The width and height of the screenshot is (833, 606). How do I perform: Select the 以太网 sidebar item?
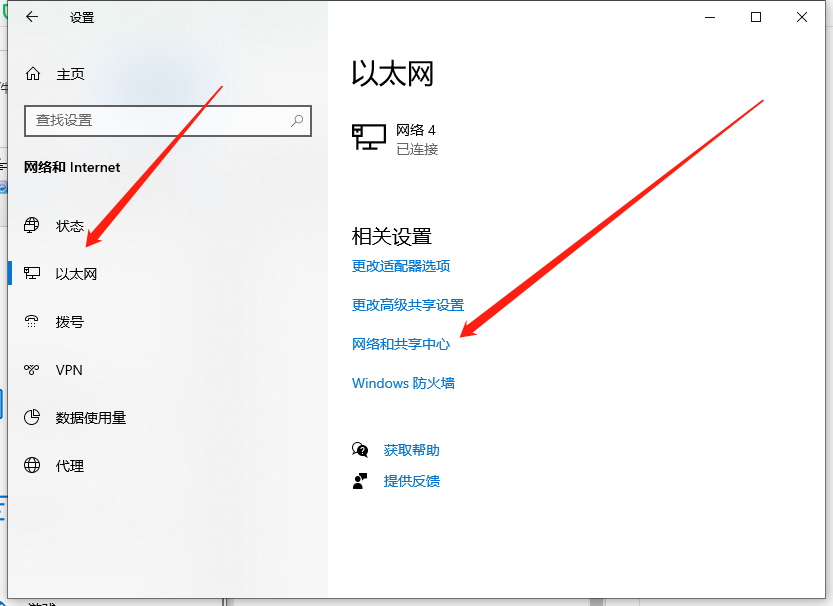[x=76, y=274]
